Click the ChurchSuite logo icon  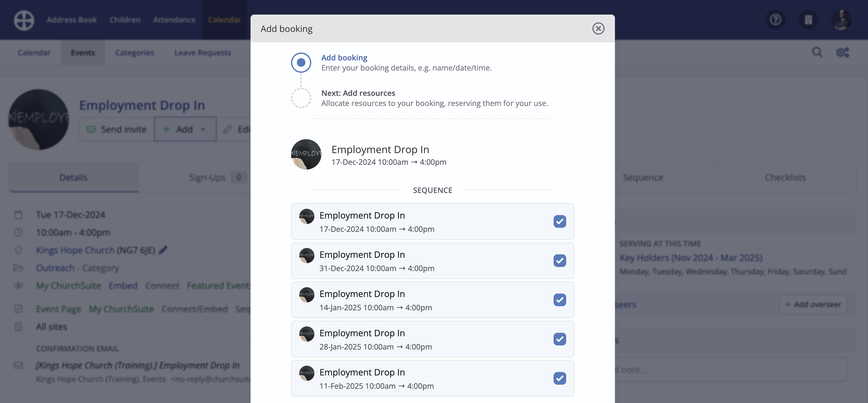(x=24, y=20)
